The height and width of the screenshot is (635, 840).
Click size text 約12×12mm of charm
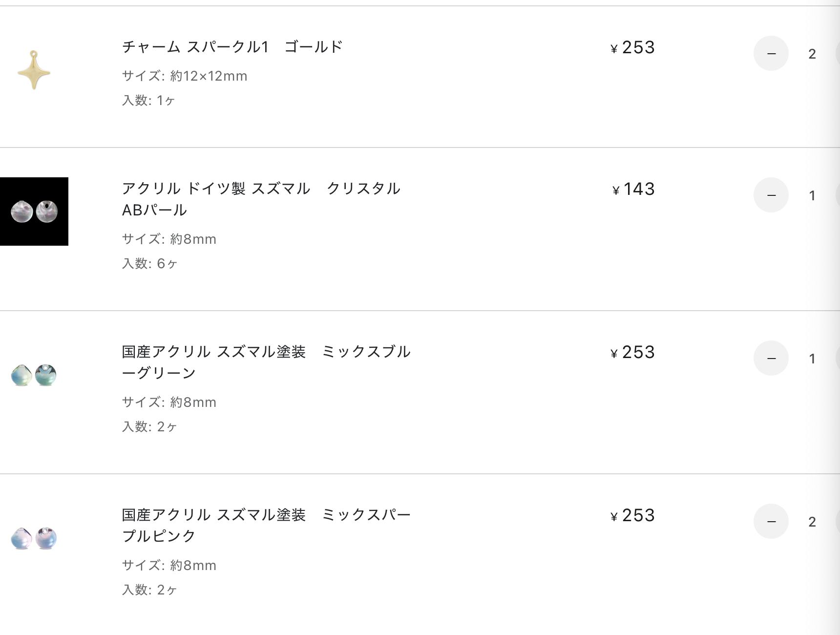click(209, 76)
